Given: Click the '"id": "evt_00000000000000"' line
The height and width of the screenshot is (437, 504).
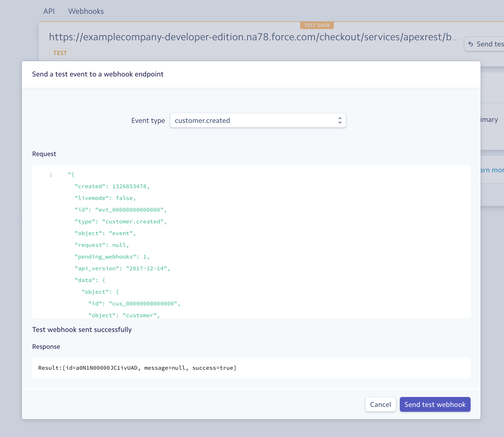Looking at the screenshot, I should 121,210.
